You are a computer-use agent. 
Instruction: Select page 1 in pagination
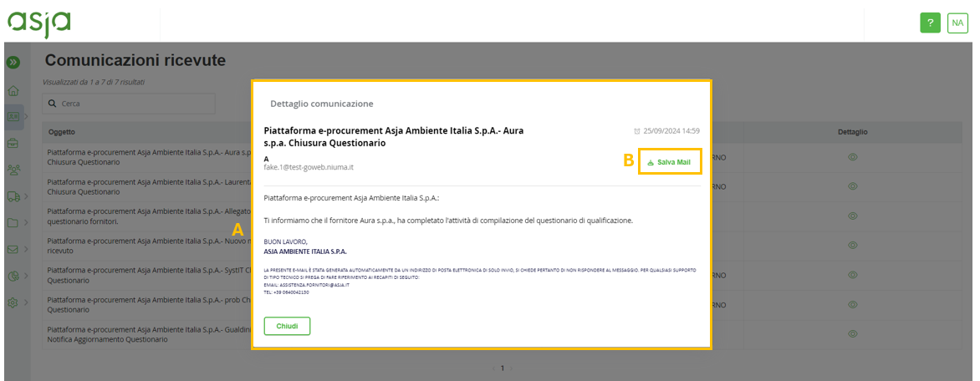click(x=502, y=368)
